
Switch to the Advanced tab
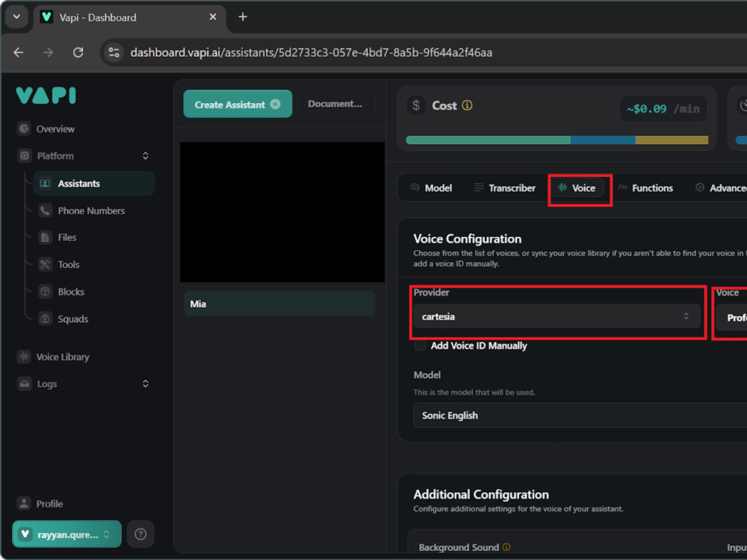[x=720, y=188]
